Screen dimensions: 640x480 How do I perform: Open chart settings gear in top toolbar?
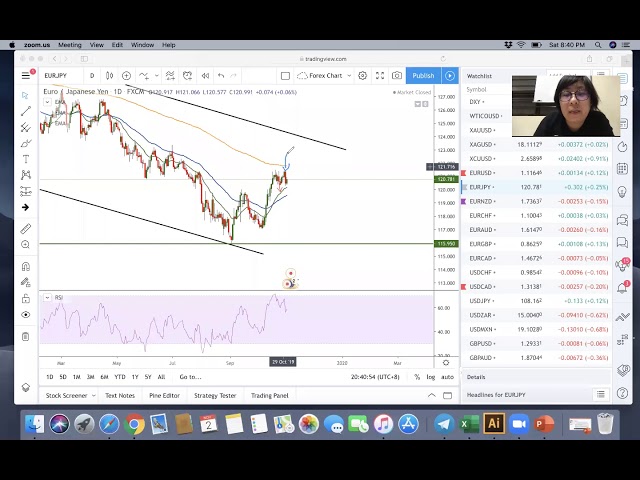pos(362,76)
